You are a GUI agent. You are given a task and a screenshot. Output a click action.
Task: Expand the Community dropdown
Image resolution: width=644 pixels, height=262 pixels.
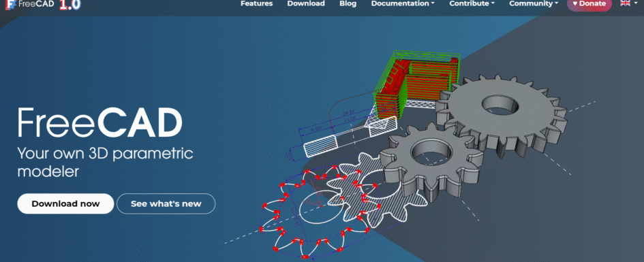534,3
